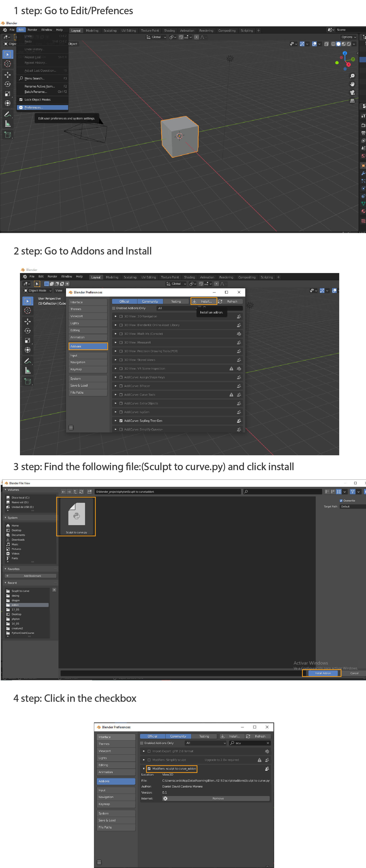Viewport: 366px width, 868px height.
Task: Refresh file list icon in File View
Action: (x=81, y=492)
